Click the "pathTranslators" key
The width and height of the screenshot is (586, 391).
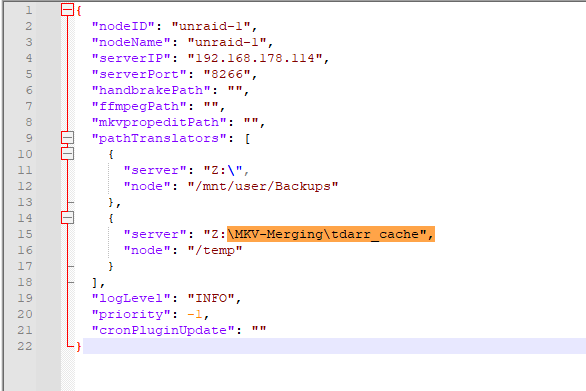159,138
